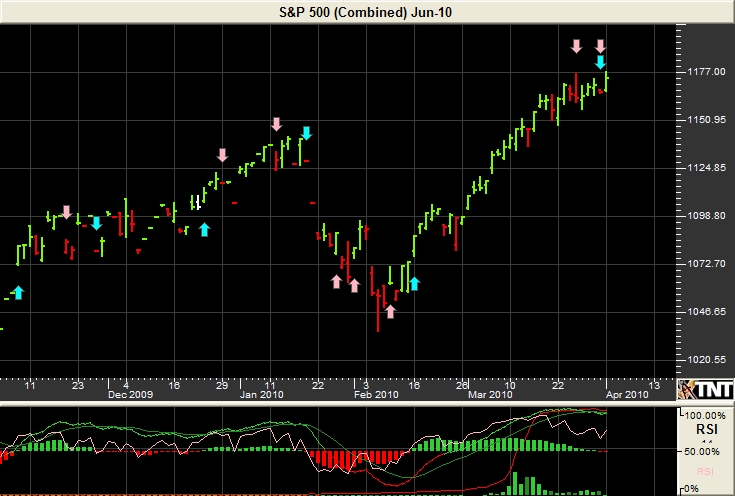The image size is (735, 496).
Task: Click the Feb 2010 month label
Action: point(376,394)
